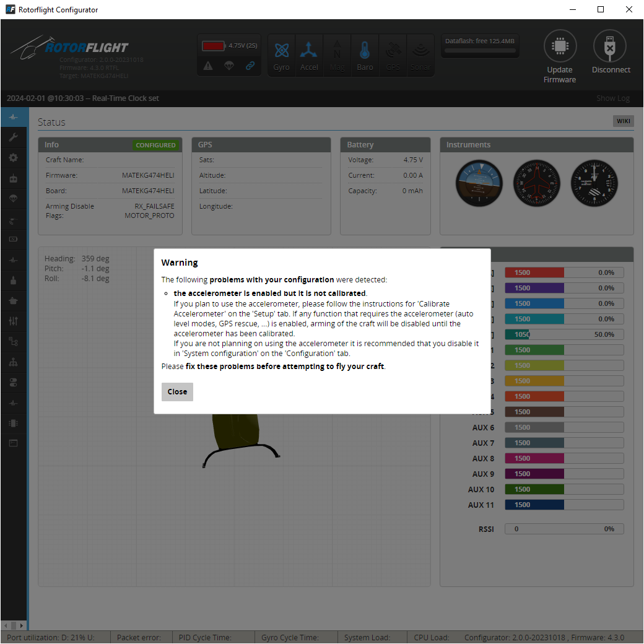
Task: Click the Gyro sensor indicator
Action: pos(282,56)
